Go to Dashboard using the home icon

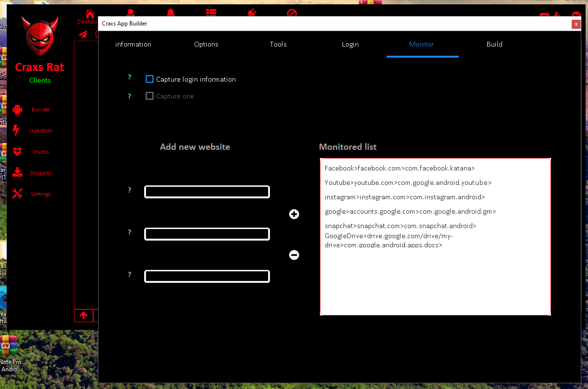point(89,14)
